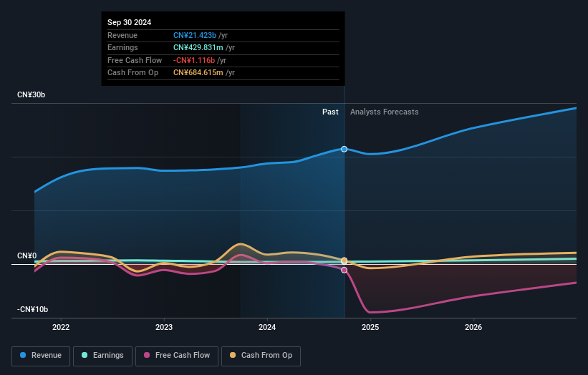Click the 2024 x-axis label

(267, 327)
